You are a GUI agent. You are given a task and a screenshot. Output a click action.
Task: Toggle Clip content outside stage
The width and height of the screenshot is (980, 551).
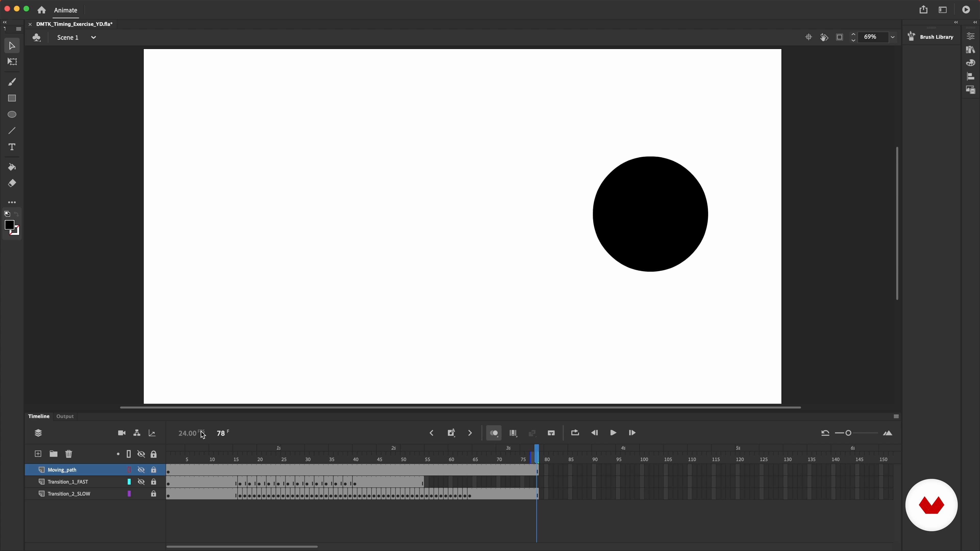pyautogui.click(x=840, y=37)
